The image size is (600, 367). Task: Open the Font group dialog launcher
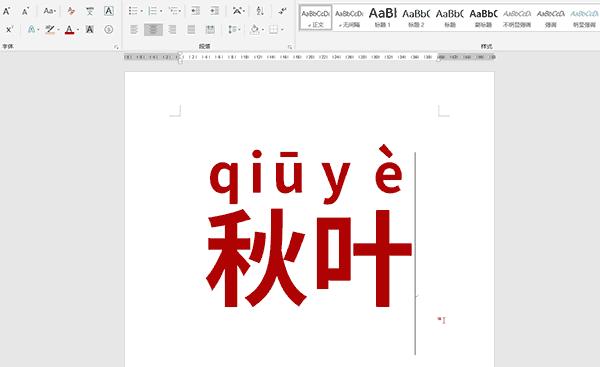tap(116, 47)
